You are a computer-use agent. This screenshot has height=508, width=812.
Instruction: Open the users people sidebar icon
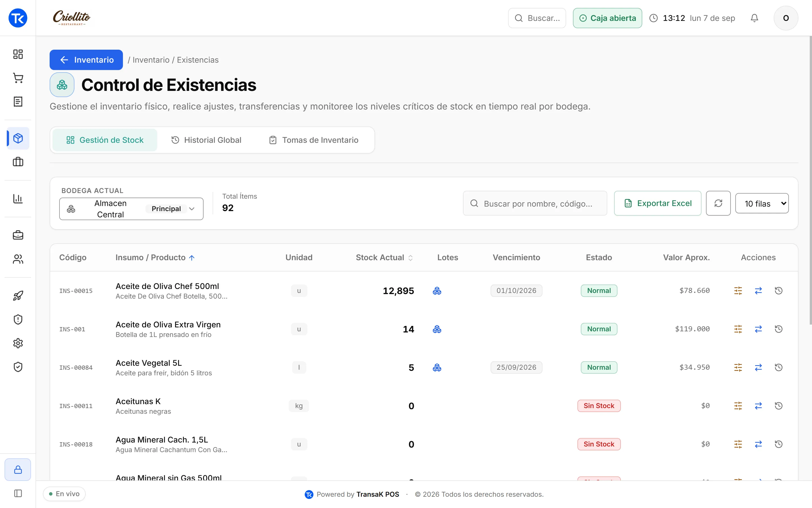click(18, 259)
